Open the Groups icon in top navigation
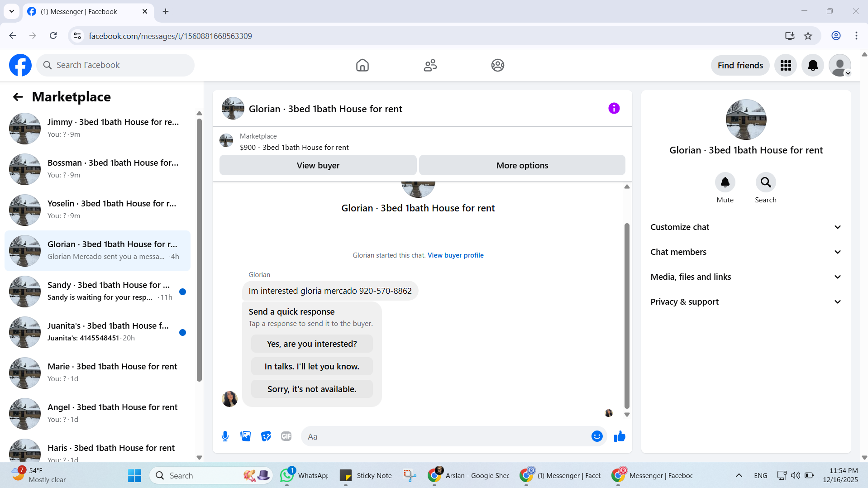The height and width of the screenshot is (488, 868). pos(497,65)
